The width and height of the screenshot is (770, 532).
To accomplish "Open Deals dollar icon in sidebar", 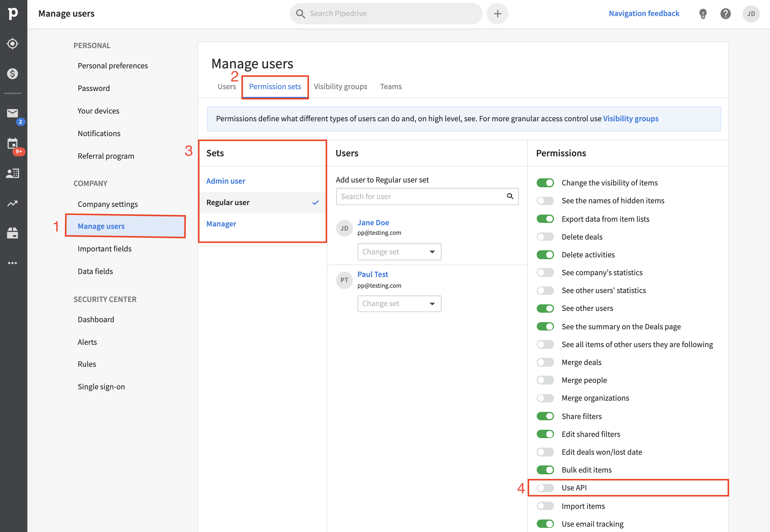I will coord(13,74).
